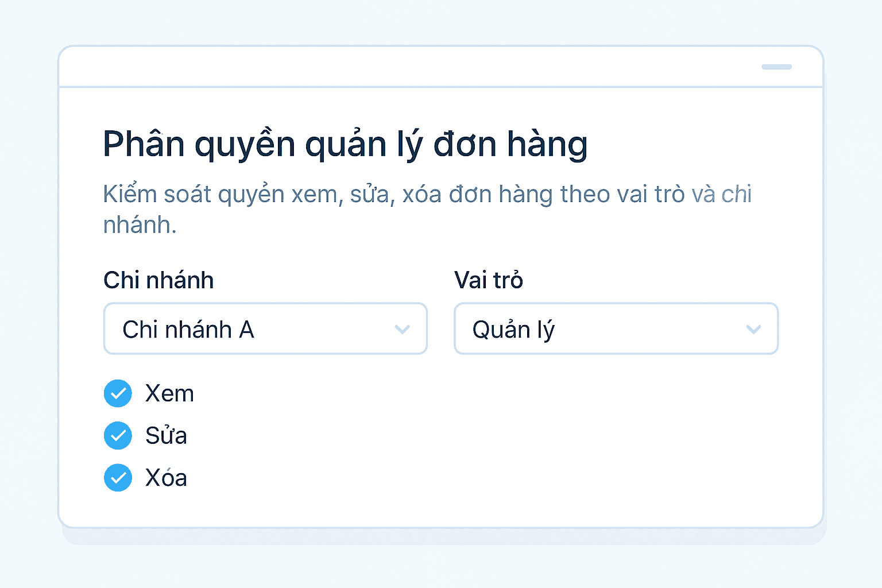Click the "Chi nhánh" field label
Image resolution: width=882 pixels, height=588 pixels.
coord(158,280)
